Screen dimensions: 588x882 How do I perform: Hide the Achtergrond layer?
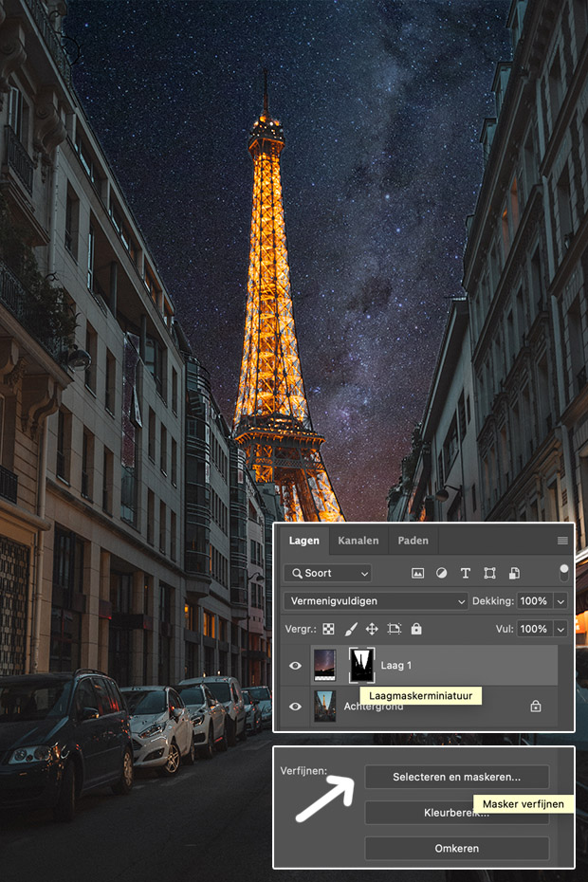[295, 707]
